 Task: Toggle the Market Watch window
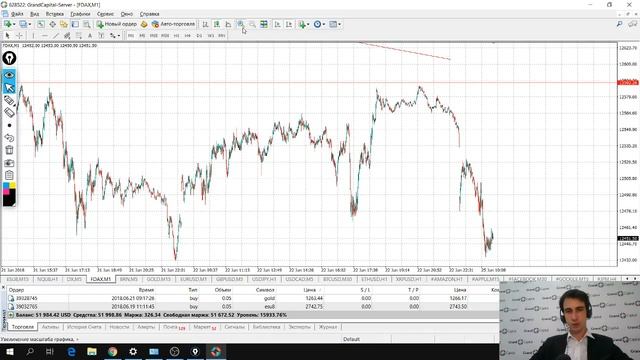[x=41, y=24]
